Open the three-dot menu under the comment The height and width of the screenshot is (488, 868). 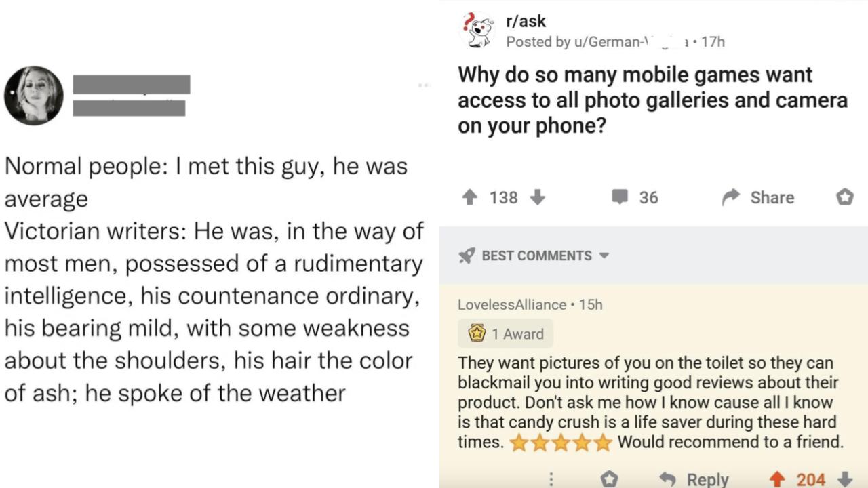coord(551,477)
